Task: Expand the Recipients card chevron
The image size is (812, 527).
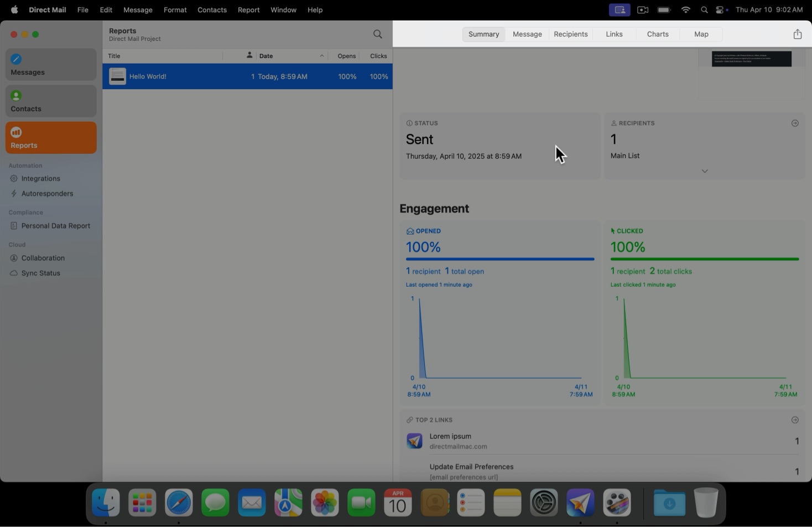Action: 704,171
